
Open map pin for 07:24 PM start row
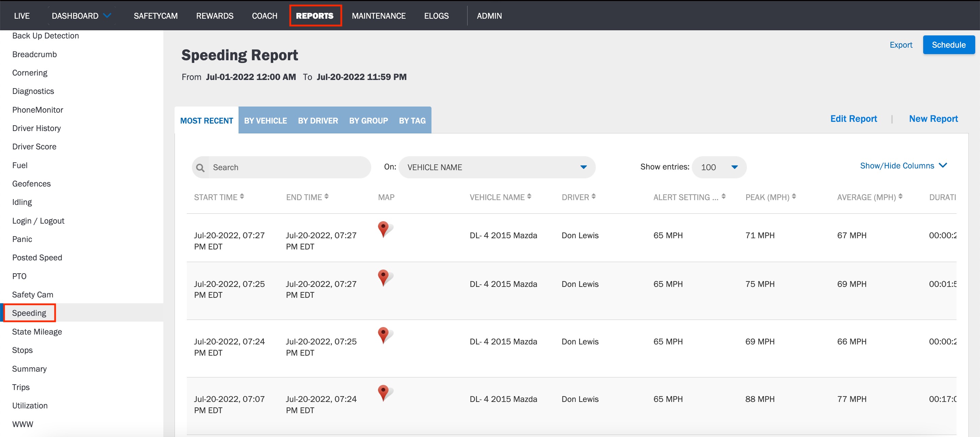point(384,335)
